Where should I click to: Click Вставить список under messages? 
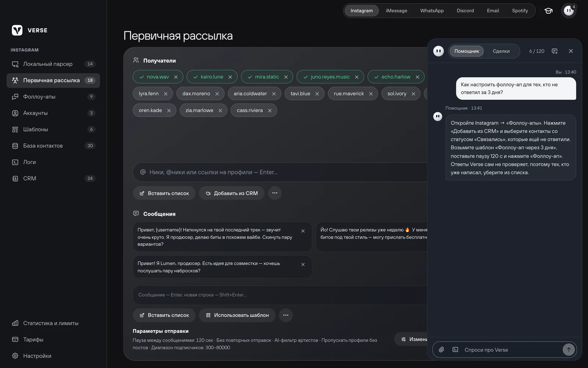click(164, 315)
